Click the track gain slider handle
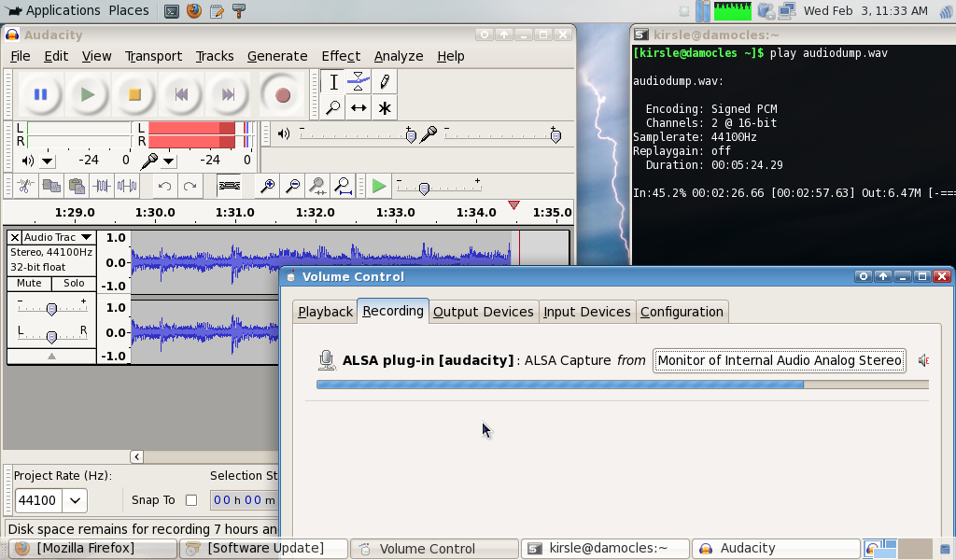Viewport: 956px width, 560px height. 52,310
